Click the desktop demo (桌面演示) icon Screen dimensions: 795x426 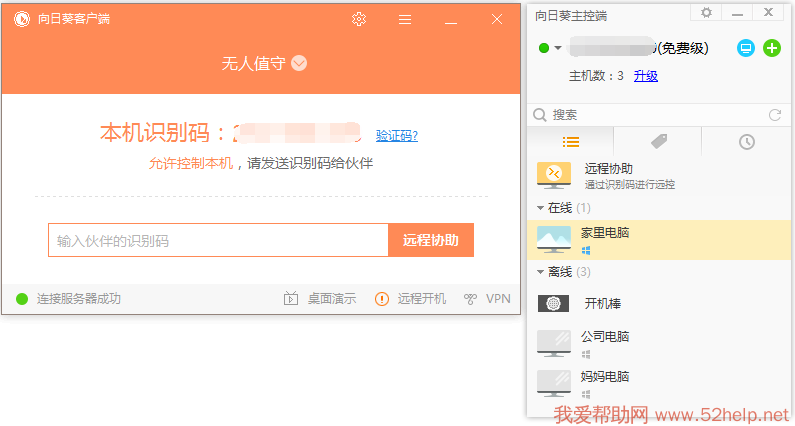click(291, 298)
